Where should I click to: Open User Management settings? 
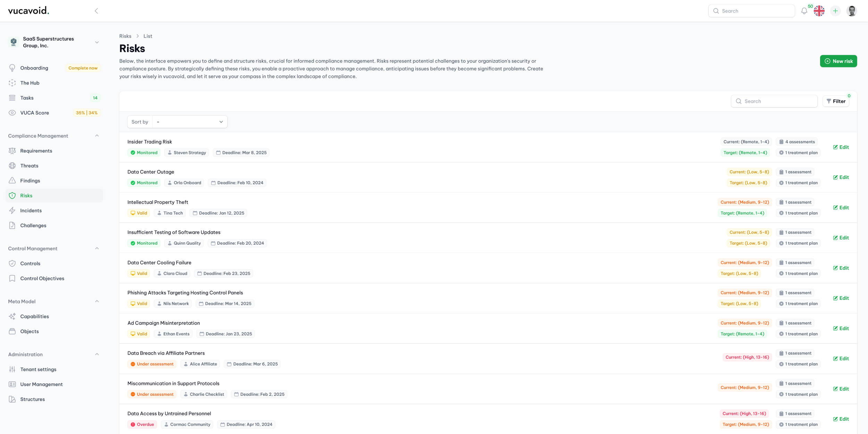coord(41,384)
